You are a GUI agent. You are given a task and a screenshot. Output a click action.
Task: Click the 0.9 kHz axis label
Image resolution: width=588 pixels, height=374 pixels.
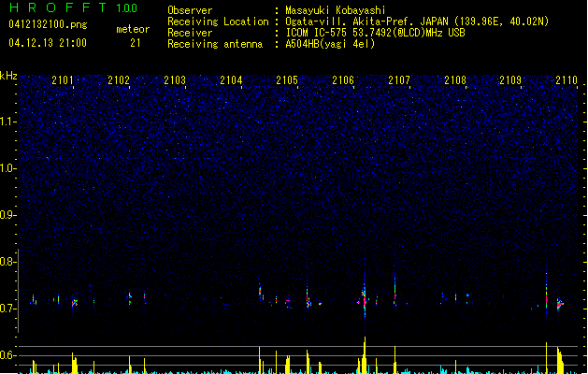pyautogui.click(x=7, y=215)
